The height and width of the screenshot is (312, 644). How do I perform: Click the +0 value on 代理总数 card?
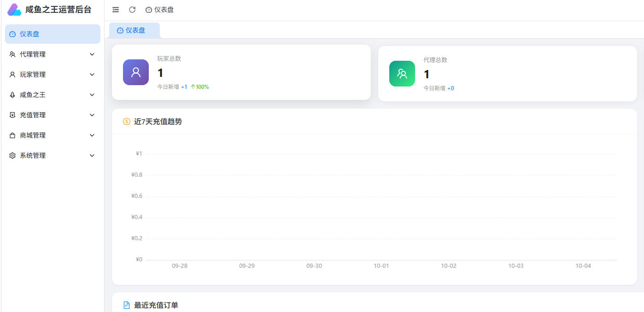tap(451, 88)
